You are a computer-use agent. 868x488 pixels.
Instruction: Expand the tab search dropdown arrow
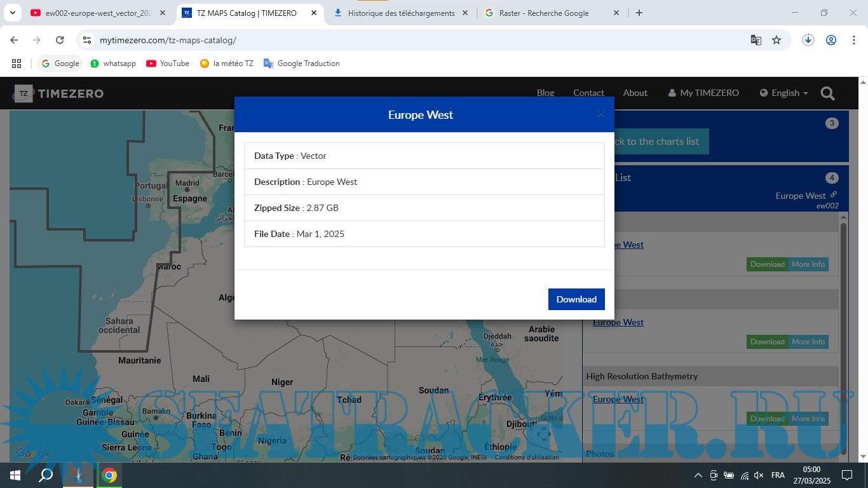coord(12,13)
